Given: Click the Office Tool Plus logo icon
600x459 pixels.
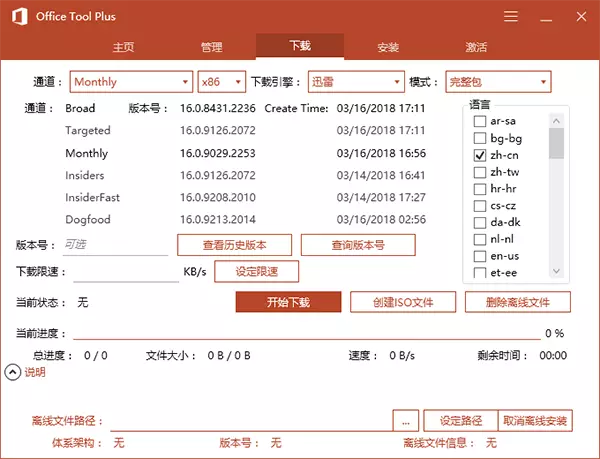Looking at the screenshot, I should tap(16, 17).
